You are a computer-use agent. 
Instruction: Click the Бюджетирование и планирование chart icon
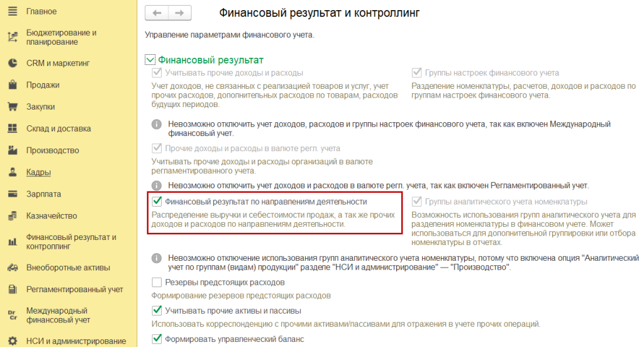click(11, 37)
